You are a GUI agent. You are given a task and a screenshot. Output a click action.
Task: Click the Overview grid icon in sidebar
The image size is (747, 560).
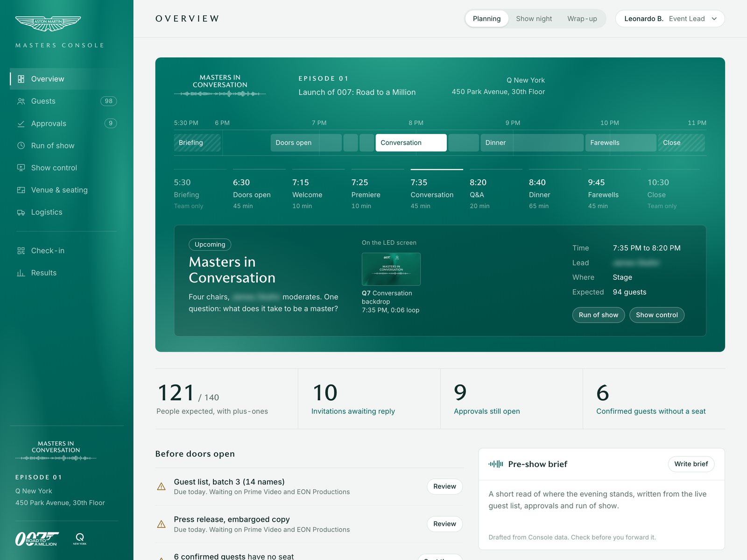(x=21, y=79)
